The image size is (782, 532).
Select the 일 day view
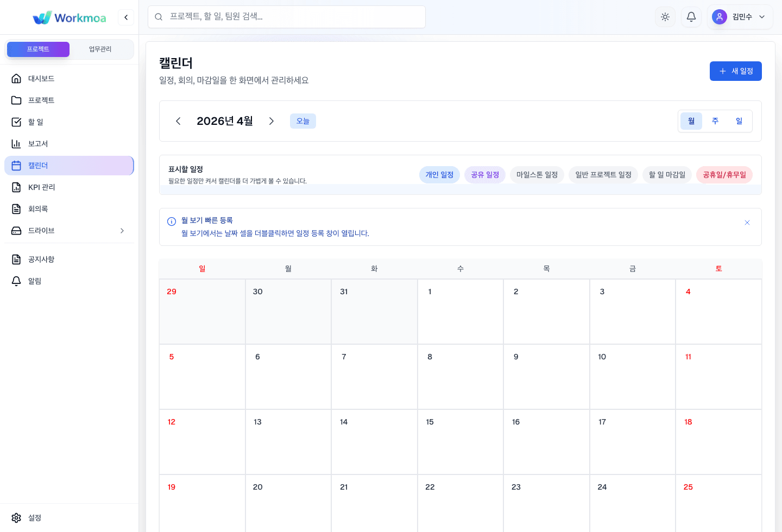[739, 121]
